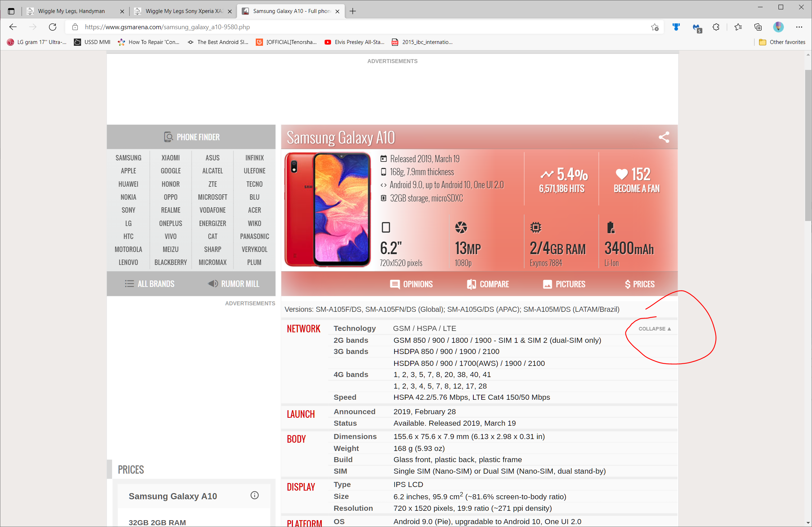Click the share icon on the phone header

click(664, 137)
